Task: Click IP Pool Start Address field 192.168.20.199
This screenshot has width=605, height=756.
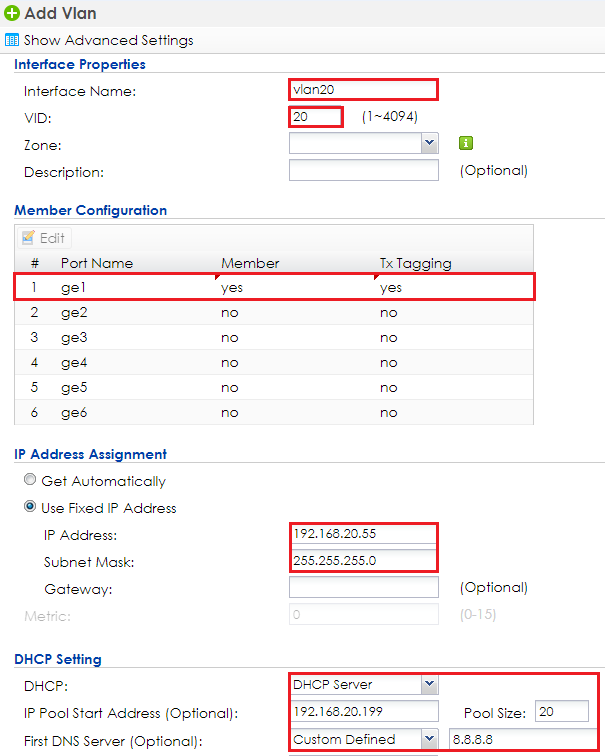Action: click(364, 711)
